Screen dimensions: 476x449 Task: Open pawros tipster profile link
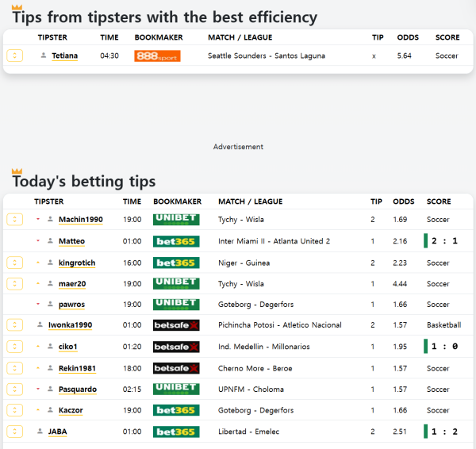(72, 305)
